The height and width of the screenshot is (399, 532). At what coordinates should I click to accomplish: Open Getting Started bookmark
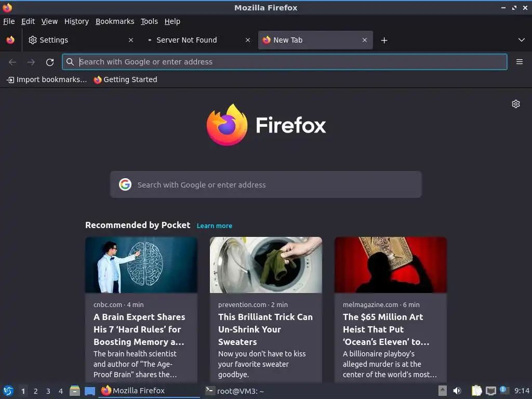click(126, 79)
